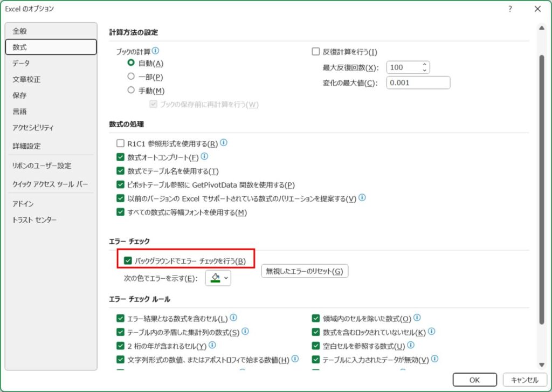The image size is (552, 392).
Task: Show info for テーブル内の矛盾した集計列の数式
Action: (x=245, y=332)
